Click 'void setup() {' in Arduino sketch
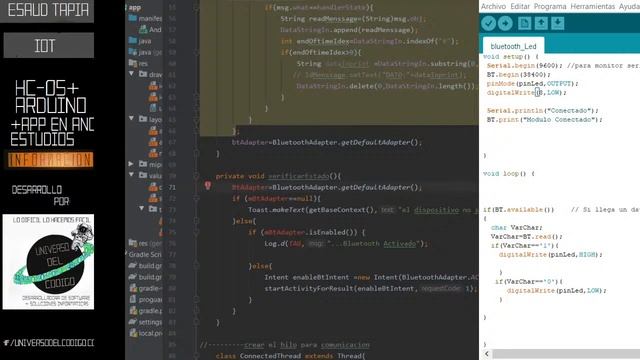Viewport: 640px width, 360px height. click(x=510, y=56)
